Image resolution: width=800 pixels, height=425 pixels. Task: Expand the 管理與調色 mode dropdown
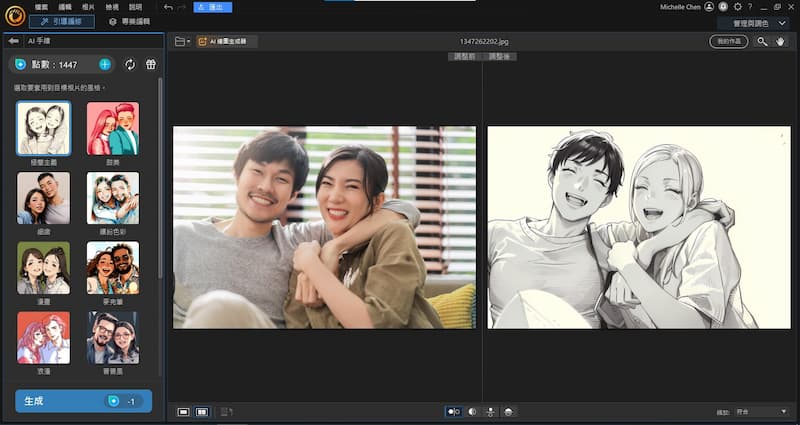[756, 22]
